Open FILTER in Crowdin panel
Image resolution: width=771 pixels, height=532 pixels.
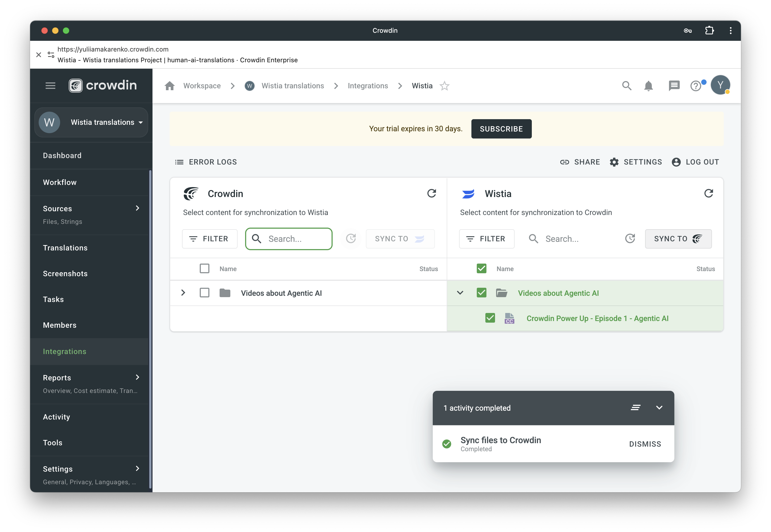pos(210,239)
